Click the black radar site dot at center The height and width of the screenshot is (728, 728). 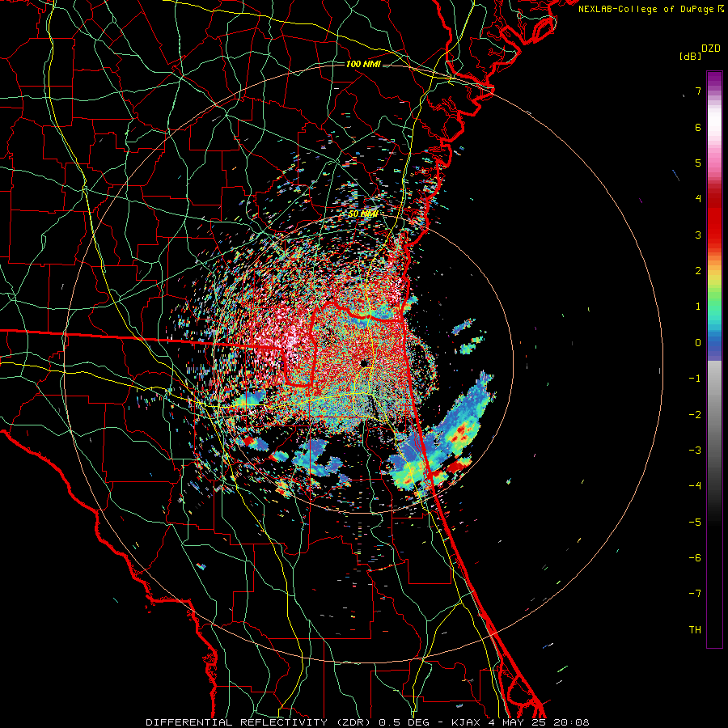pyautogui.click(x=365, y=363)
